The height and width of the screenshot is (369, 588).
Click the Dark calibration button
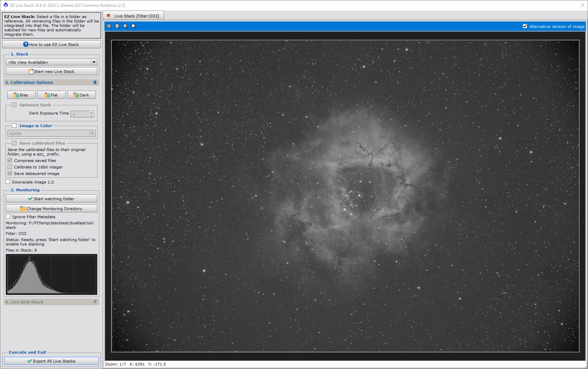click(x=81, y=95)
